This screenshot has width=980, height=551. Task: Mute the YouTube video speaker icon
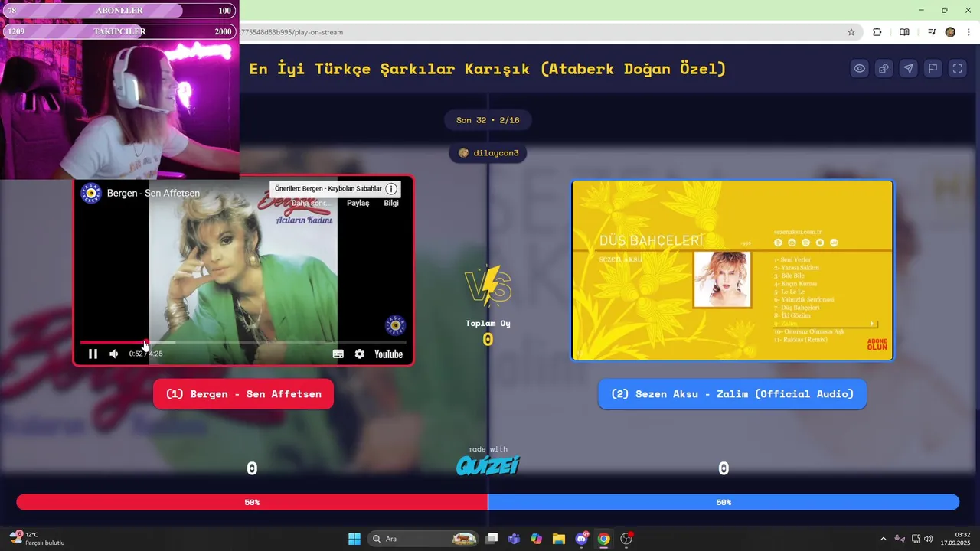click(x=114, y=354)
